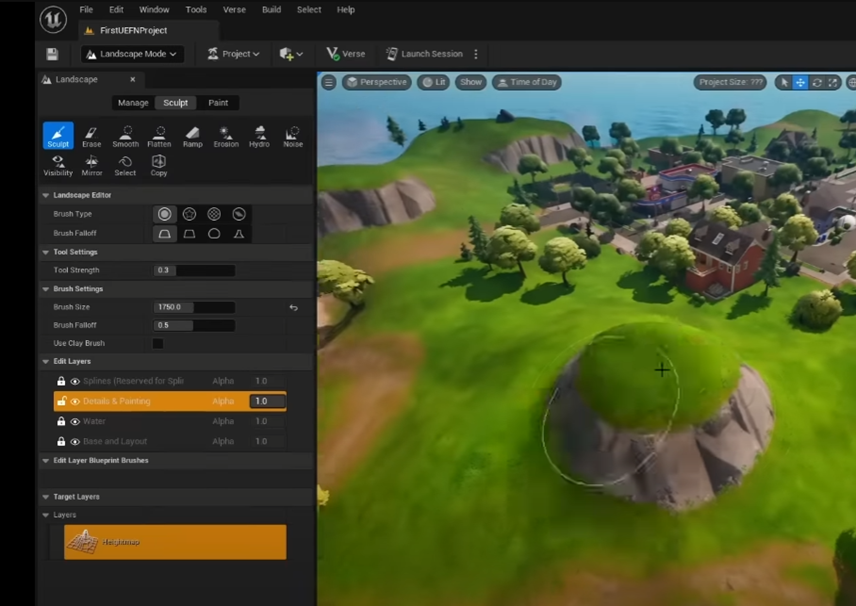The height and width of the screenshot is (606, 856).
Task: Choose the component brush type
Action: (x=239, y=214)
